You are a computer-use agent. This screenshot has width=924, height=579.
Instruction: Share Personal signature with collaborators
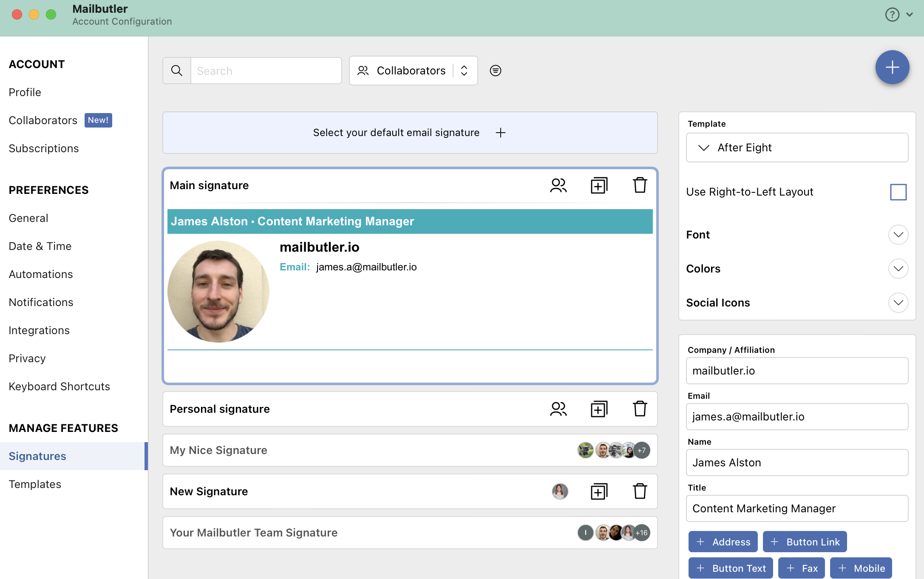558,409
